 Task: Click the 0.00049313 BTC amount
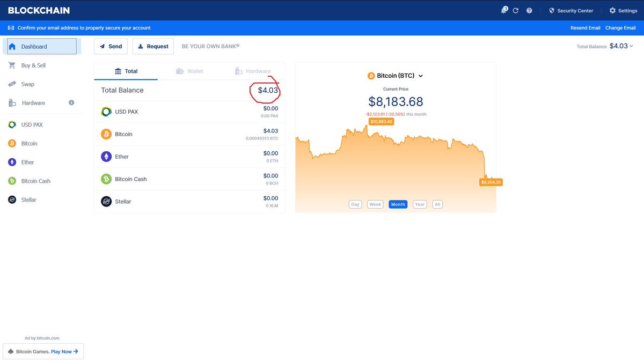pyautogui.click(x=262, y=138)
